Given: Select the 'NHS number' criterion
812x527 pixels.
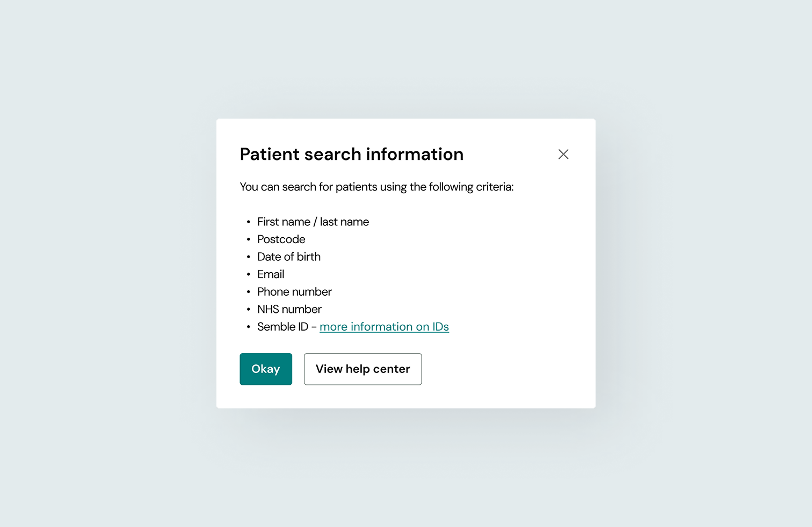Looking at the screenshot, I should tap(289, 309).
